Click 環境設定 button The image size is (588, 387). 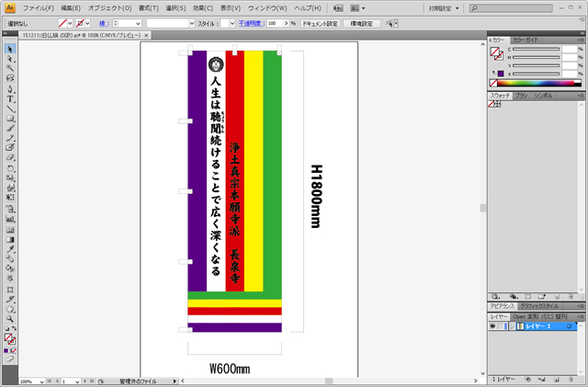361,24
